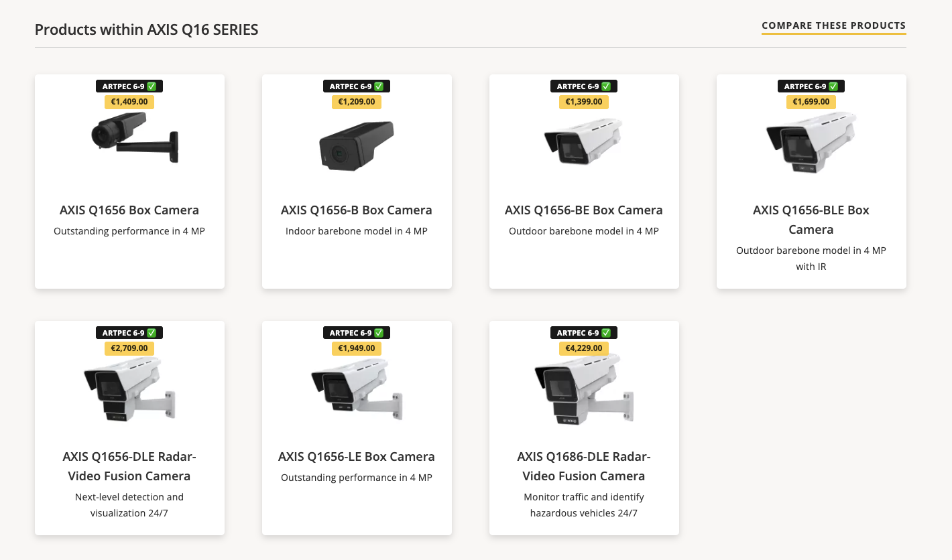Image resolution: width=952 pixels, height=560 pixels.
Task: Click the AXIS Q1656-DLE camera image
Action: tap(129, 389)
